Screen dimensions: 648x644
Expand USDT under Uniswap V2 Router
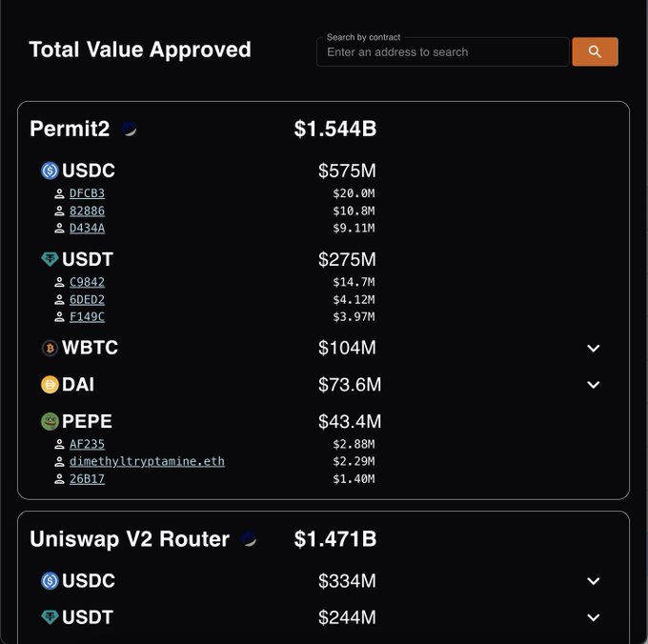point(593,617)
